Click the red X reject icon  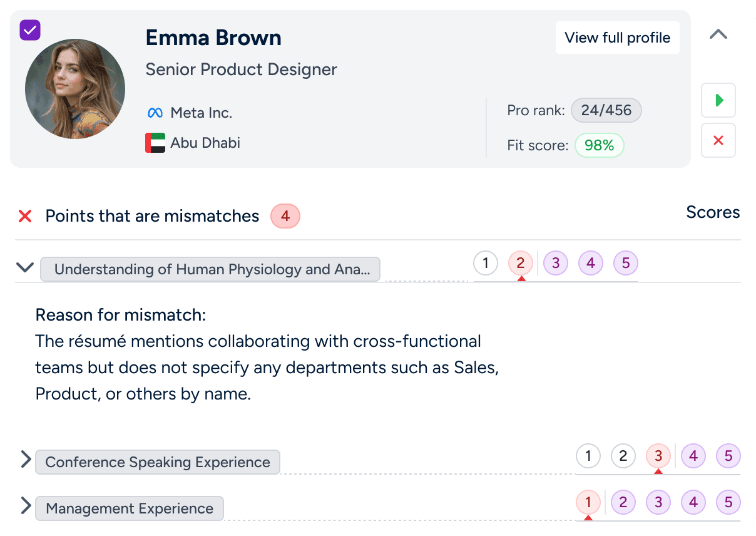click(x=718, y=140)
